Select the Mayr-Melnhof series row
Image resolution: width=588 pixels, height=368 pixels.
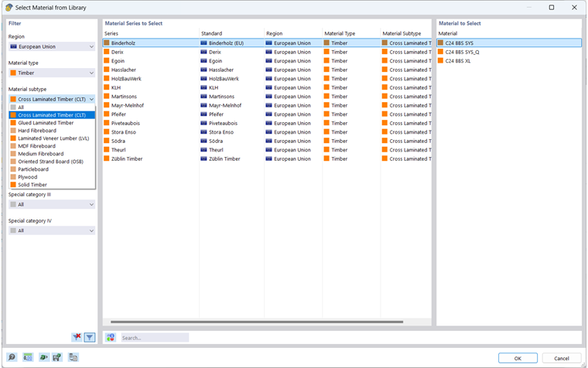tap(267, 105)
